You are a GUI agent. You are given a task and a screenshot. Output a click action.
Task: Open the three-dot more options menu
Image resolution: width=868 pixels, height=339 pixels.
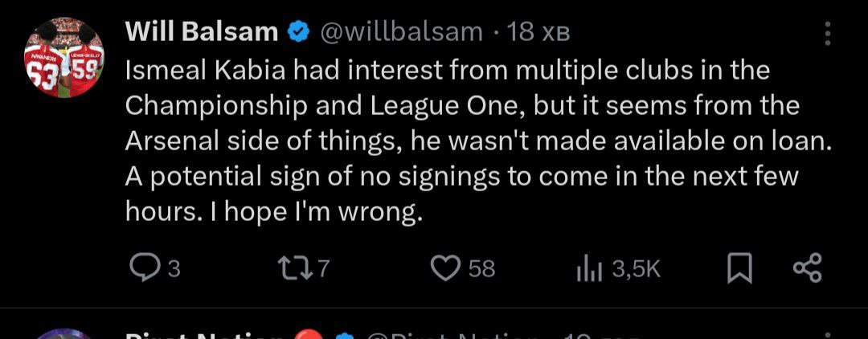(x=829, y=34)
